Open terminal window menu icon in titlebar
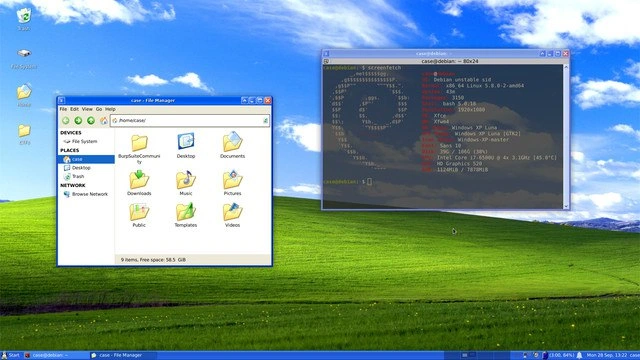Viewport: 640px width, 360px height. pyautogui.click(x=326, y=53)
